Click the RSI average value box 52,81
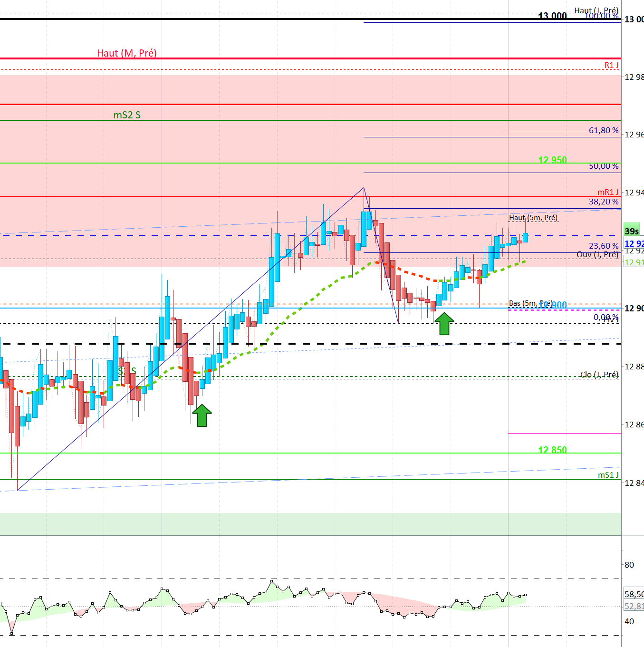The image size is (644, 647). (x=634, y=606)
